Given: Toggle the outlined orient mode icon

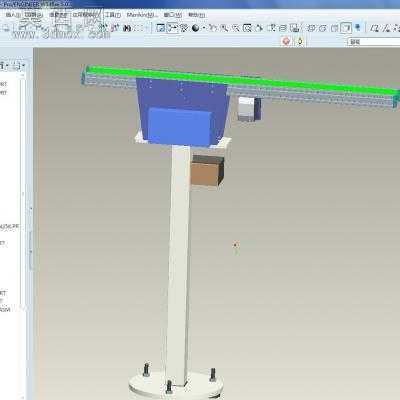Looking at the screenshot, I should pos(172,28).
